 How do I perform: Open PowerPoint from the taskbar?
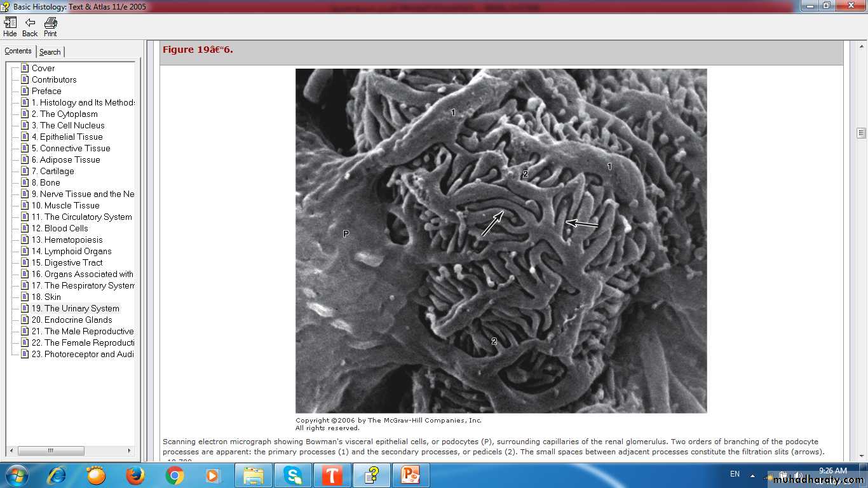click(410, 475)
